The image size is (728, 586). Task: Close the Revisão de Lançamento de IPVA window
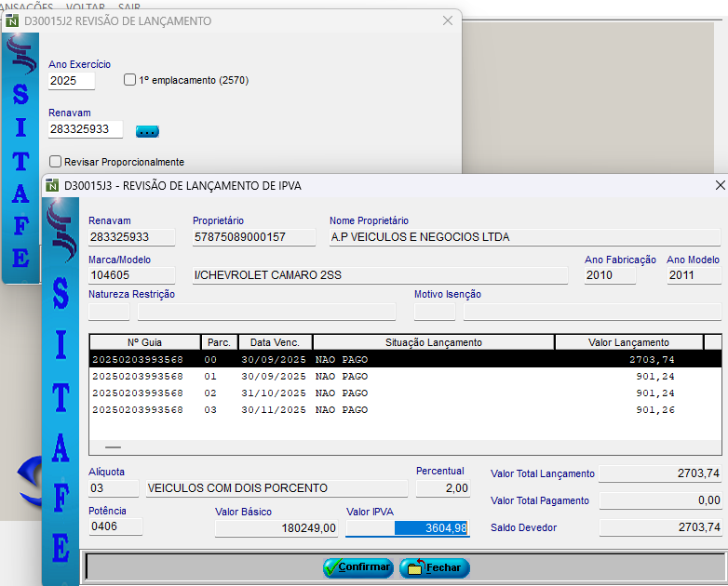tap(720, 186)
